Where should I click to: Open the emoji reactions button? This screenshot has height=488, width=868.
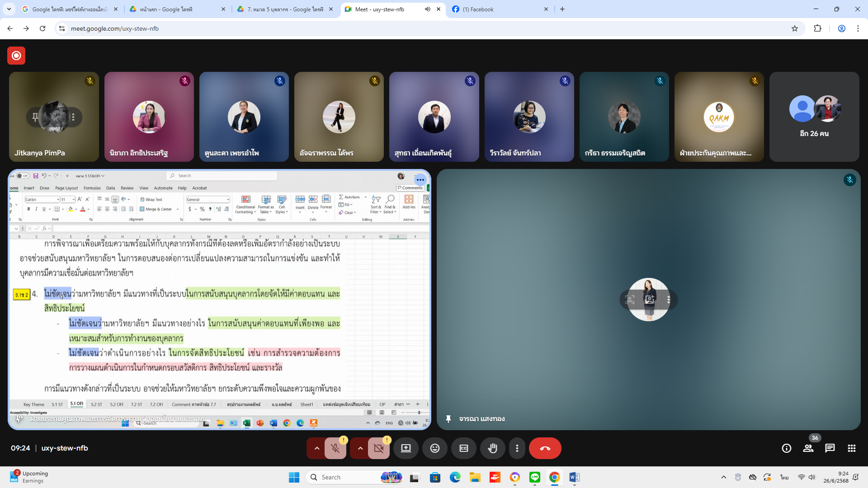435,448
